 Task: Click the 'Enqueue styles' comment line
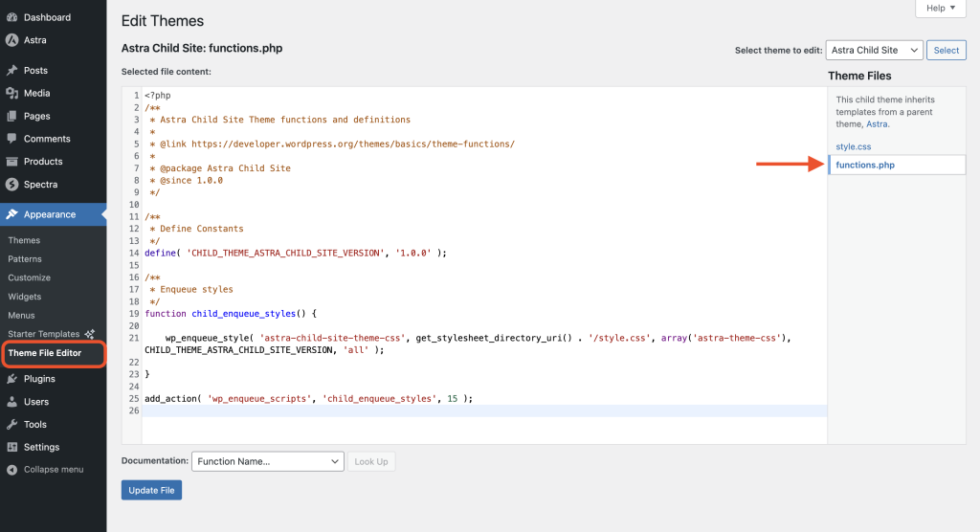(191, 290)
